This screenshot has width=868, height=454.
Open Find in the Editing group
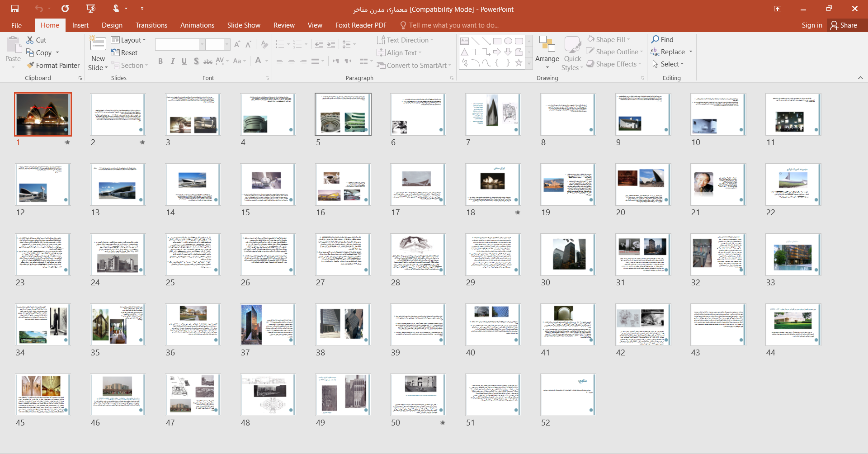tap(662, 40)
